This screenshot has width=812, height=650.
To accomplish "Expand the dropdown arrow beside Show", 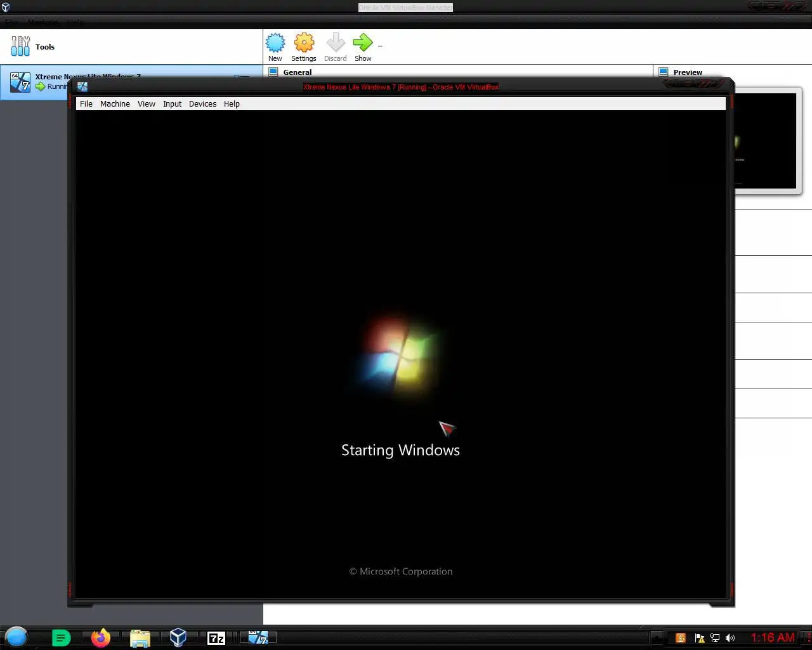I will [x=380, y=46].
